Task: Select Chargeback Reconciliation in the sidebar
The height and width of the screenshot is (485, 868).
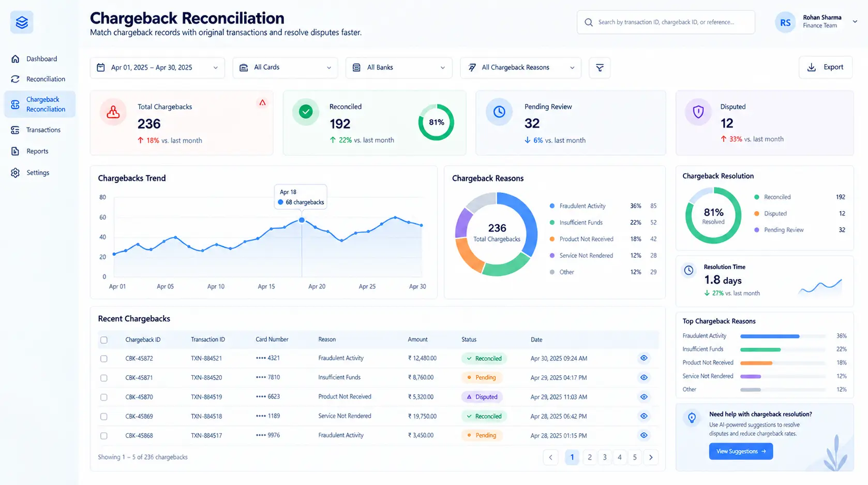Action: [x=40, y=104]
